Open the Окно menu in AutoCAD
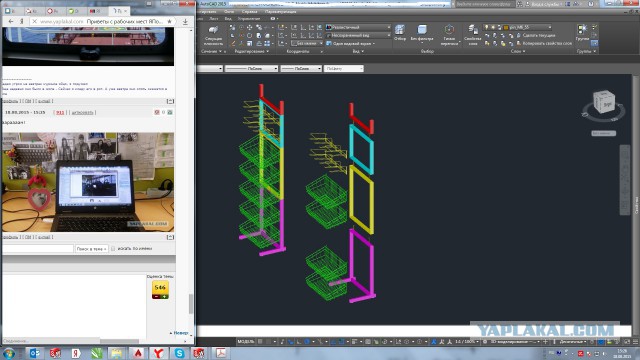 229,12
